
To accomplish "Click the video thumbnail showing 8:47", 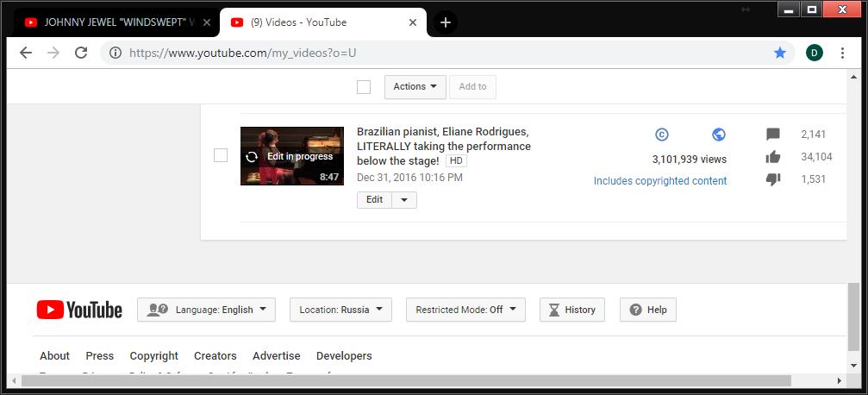I will tap(291, 156).
